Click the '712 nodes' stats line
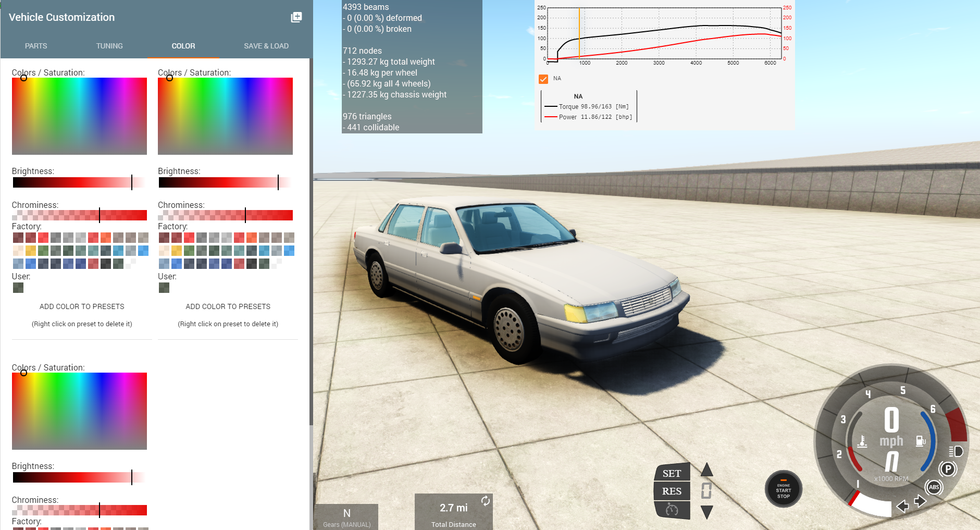Image resolution: width=980 pixels, height=530 pixels. pos(362,51)
